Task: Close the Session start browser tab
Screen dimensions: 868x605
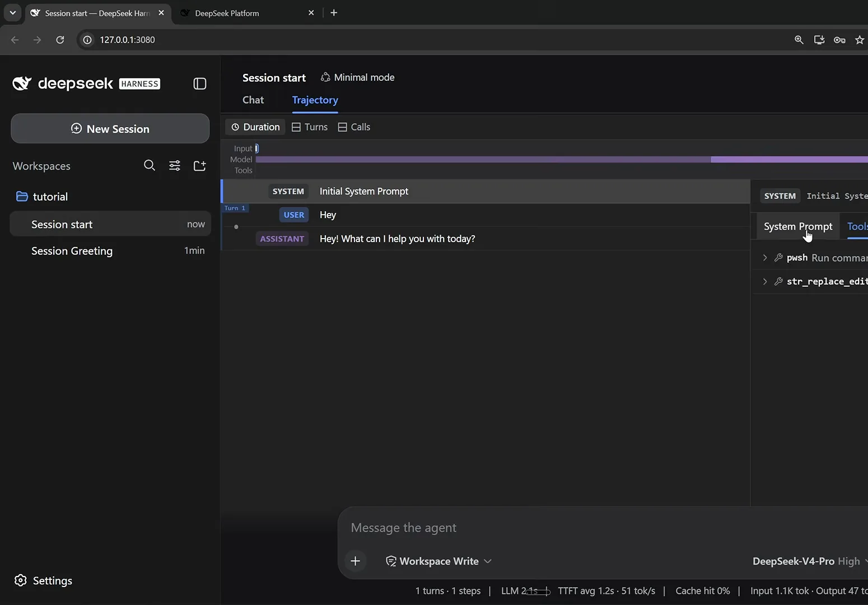Action: pos(161,12)
